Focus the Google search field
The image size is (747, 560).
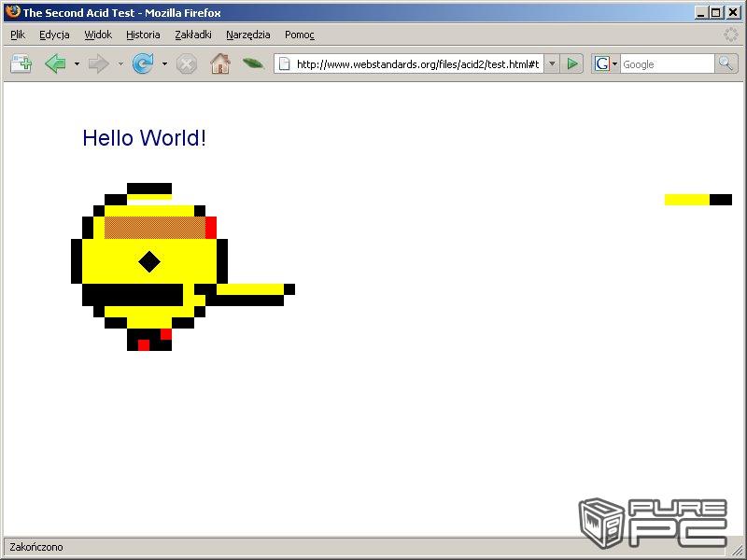[x=667, y=64]
